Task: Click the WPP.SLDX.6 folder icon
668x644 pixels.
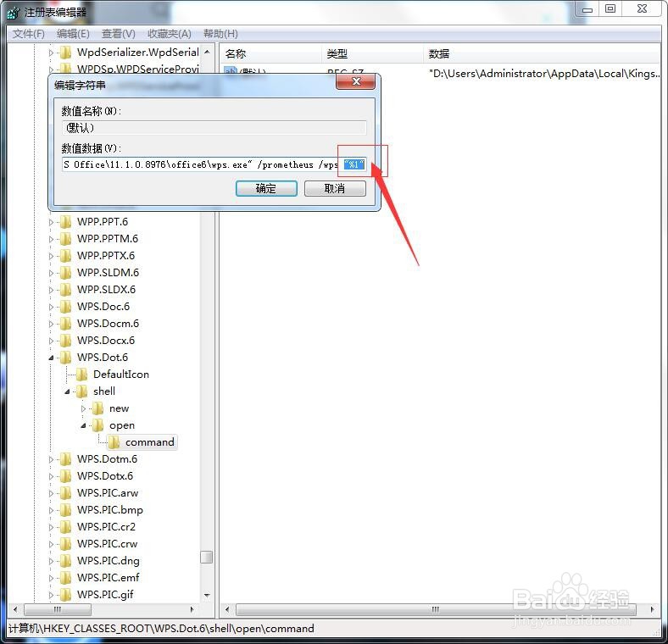Action: pyautogui.click(x=65, y=290)
